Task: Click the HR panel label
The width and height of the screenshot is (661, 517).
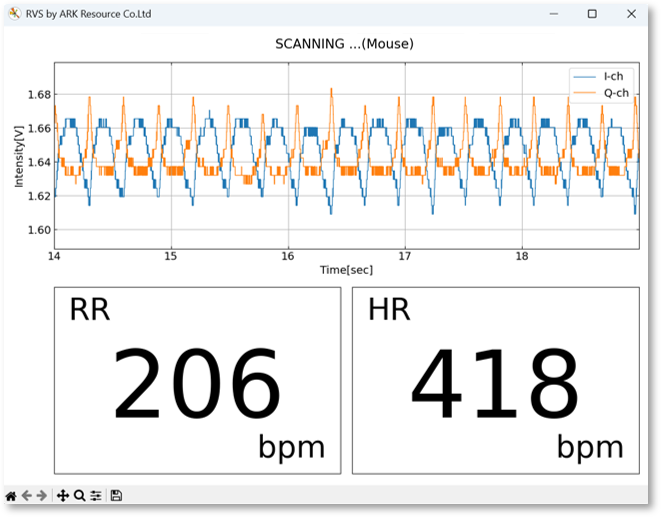Action: point(390,310)
